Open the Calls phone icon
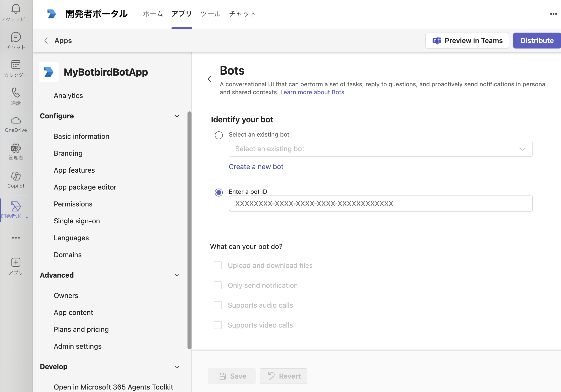The height and width of the screenshot is (392, 561). [16, 93]
